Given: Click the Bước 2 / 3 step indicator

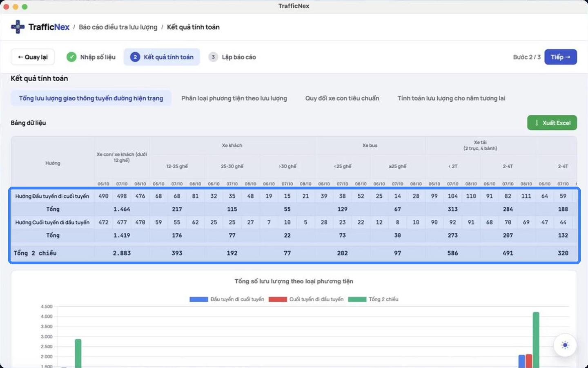Looking at the screenshot, I should 527,57.
